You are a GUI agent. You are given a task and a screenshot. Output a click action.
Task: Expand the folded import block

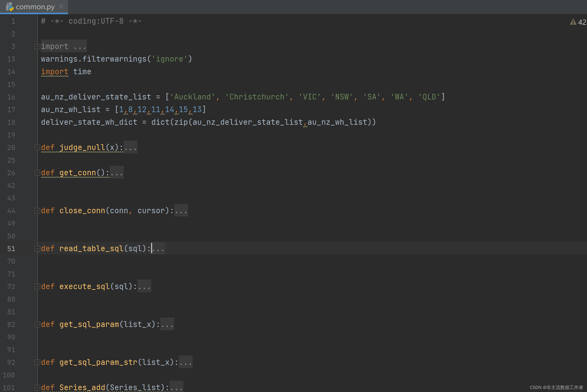(37, 46)
